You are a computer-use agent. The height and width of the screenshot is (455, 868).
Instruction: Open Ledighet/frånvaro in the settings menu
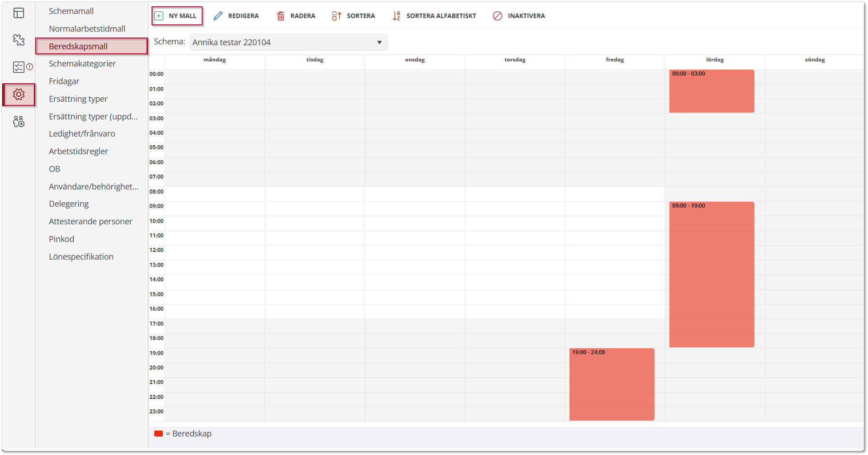click(82, 134)
